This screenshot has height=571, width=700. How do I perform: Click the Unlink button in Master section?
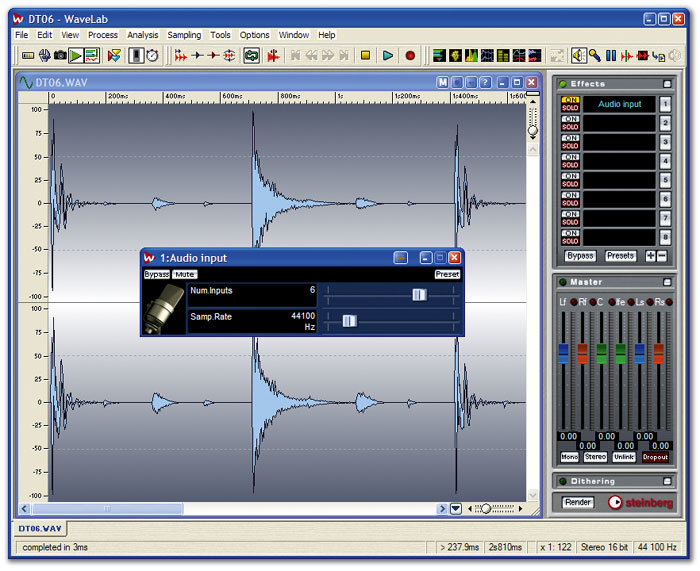coord(624,457)
